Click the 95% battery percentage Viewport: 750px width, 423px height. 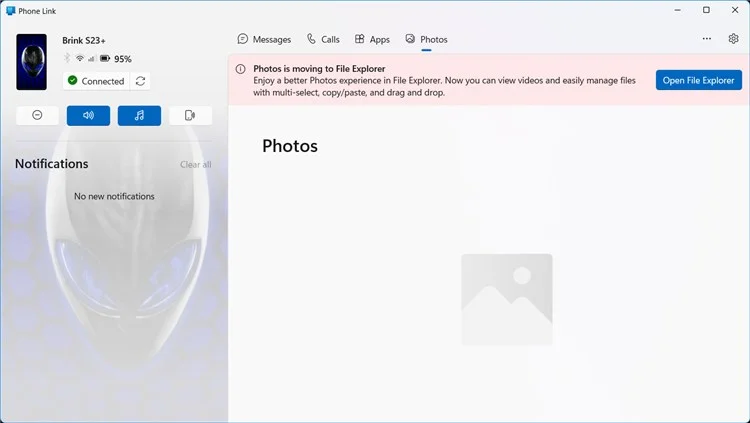pyautogui.click(x=122, y=59)
